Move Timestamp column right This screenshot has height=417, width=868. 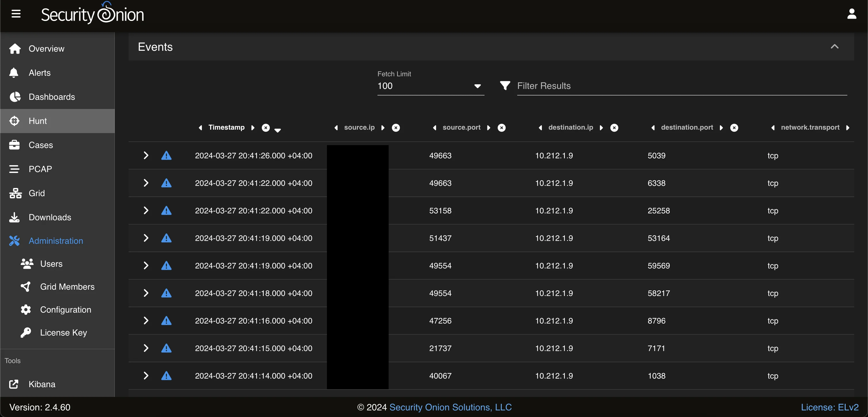click(253, 128)
